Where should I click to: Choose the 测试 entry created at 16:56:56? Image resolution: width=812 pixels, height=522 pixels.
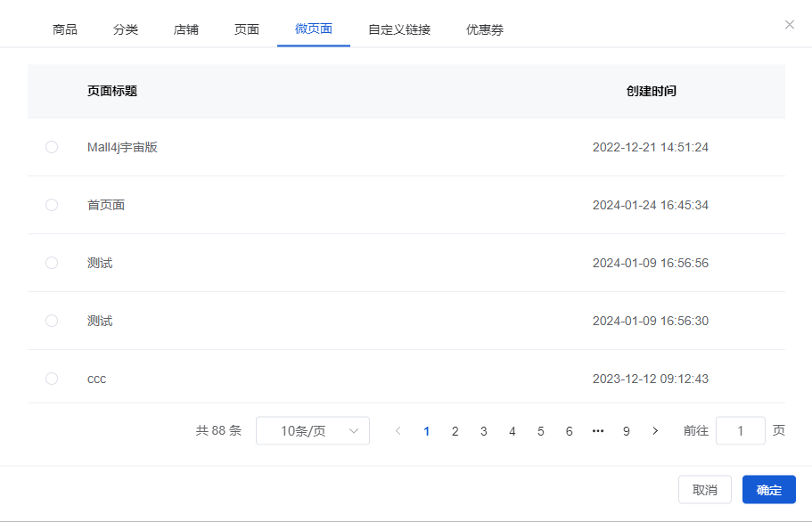point(52,263)
